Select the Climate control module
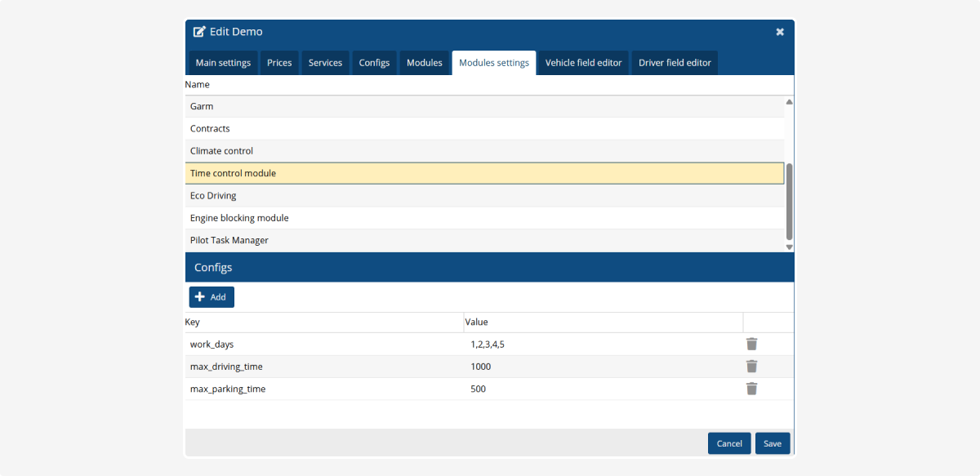The width and height of the screenshot is (980, 476). click(221, 151)
